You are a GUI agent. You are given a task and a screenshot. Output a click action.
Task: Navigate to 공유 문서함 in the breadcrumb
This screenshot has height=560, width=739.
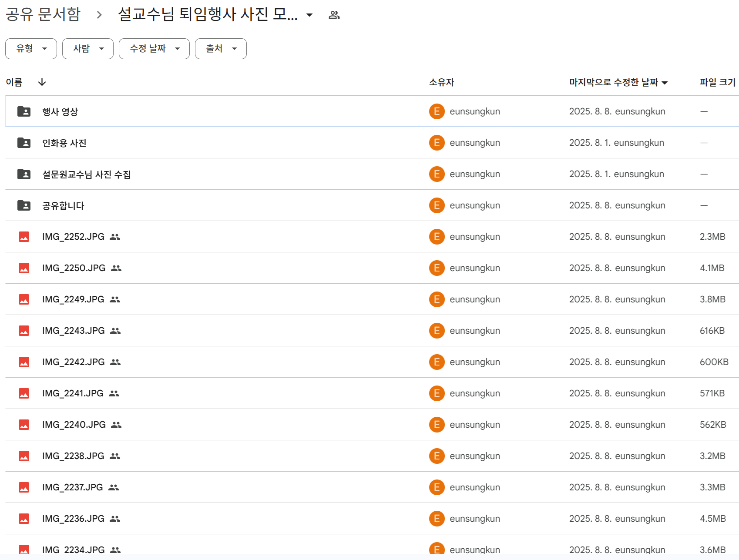click(x=42, y=14)
